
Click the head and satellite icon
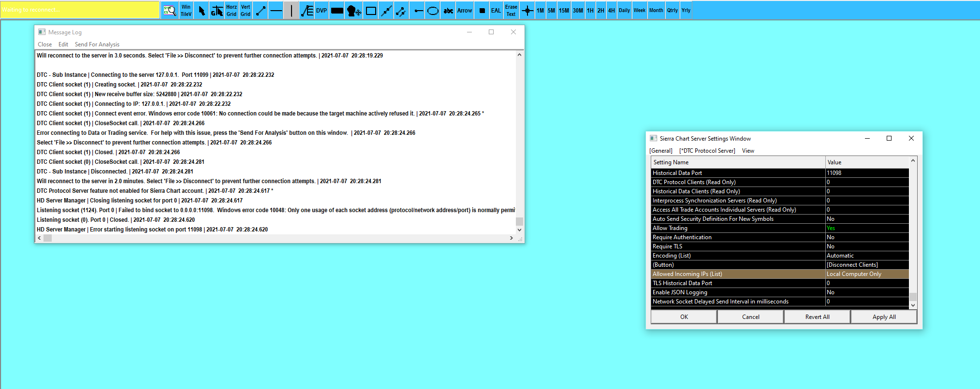point(353,10)
